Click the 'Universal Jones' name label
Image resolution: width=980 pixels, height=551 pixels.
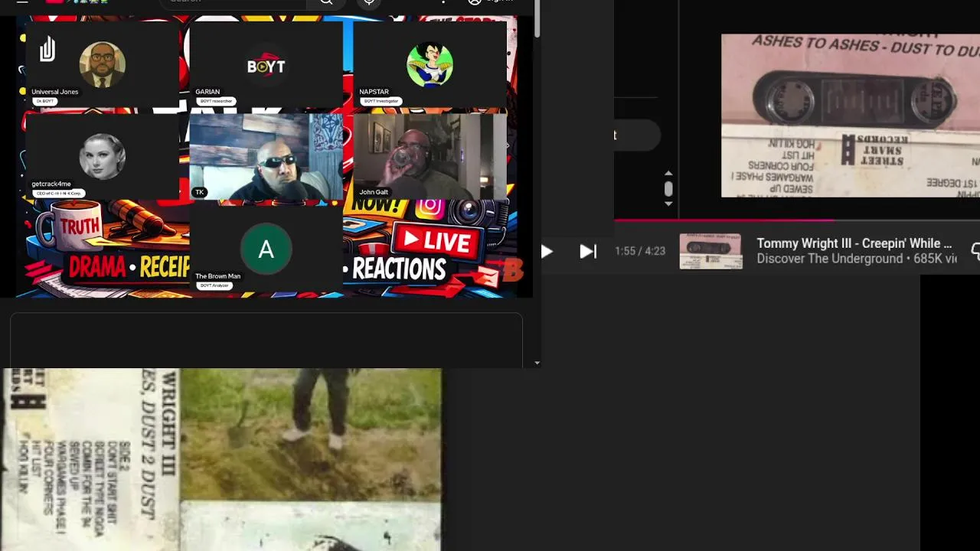55,92
